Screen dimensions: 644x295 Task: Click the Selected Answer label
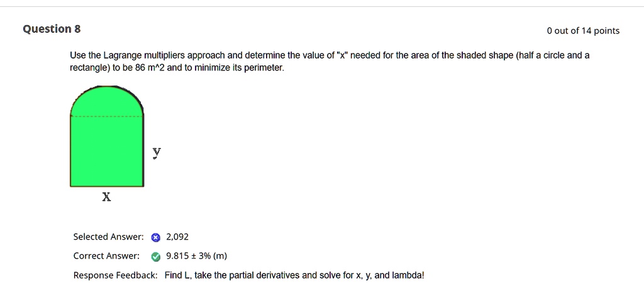click(x=108, y=237)
